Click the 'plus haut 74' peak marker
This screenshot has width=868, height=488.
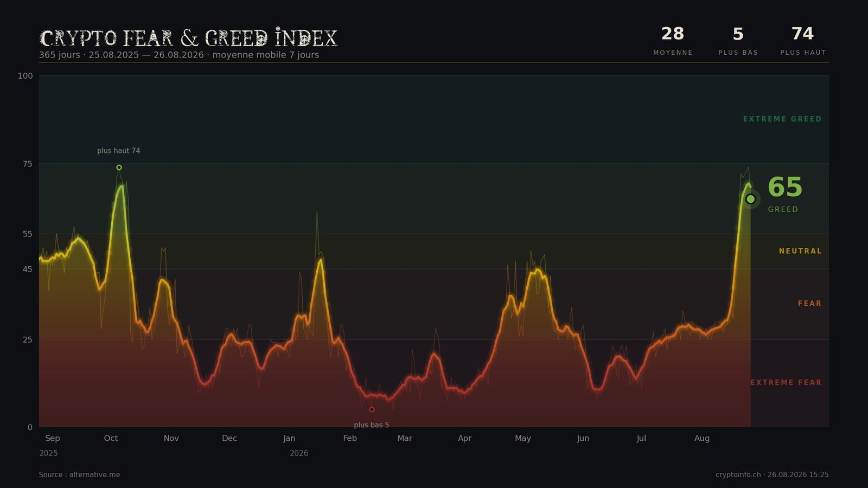(x=119, y=168)
